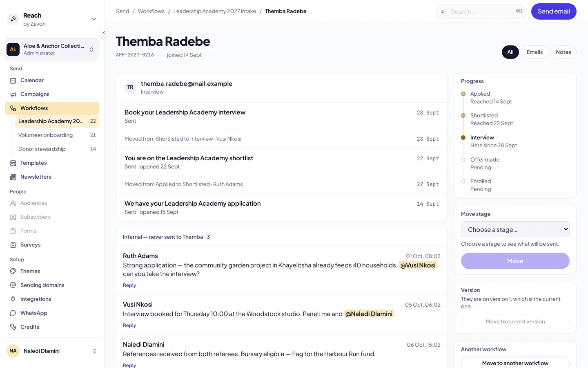Viewport: 588px width, 368px height.
Task: Open We have your Leadership Academy application email
Action: point(282,207)
